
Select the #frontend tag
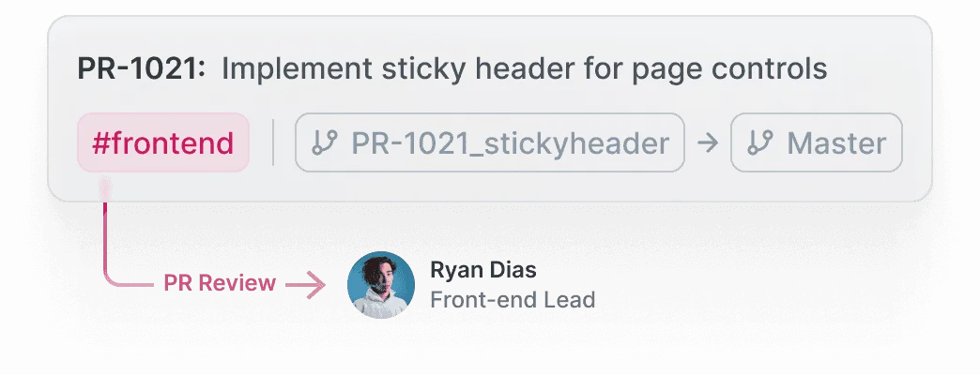[x=163, y=142]
